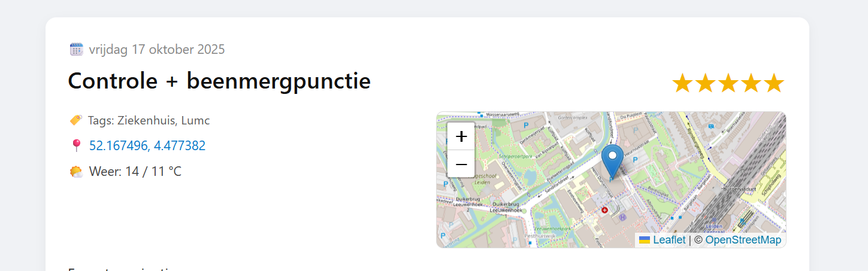Zoom out on the map
Viewport: 868px width, 271px height.
461,163
